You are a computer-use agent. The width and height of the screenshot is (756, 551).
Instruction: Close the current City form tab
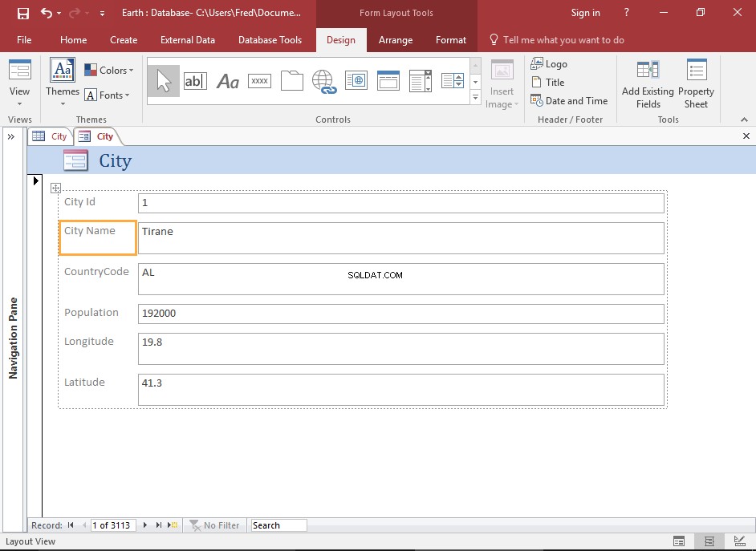click(x=746, y=136)
